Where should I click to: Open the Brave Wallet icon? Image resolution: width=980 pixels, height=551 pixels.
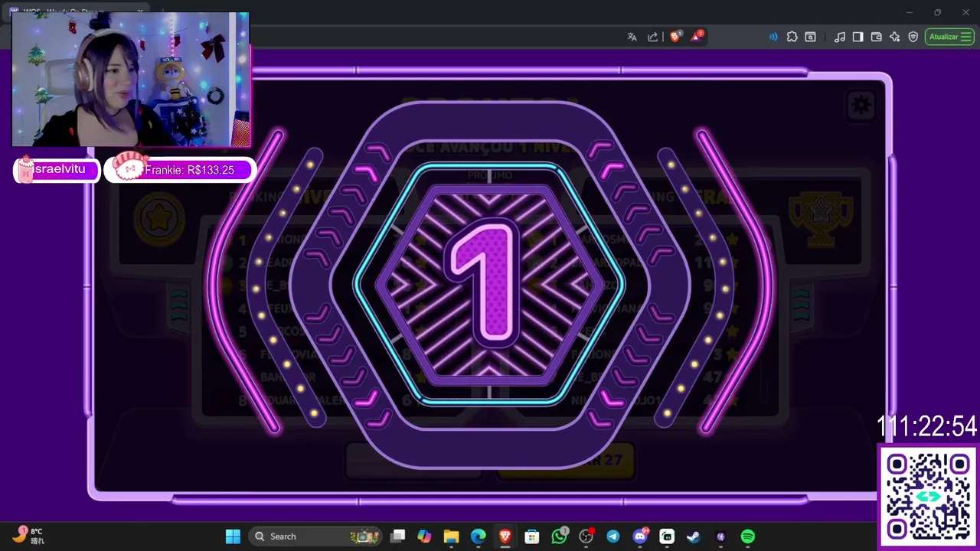[877, 37]
